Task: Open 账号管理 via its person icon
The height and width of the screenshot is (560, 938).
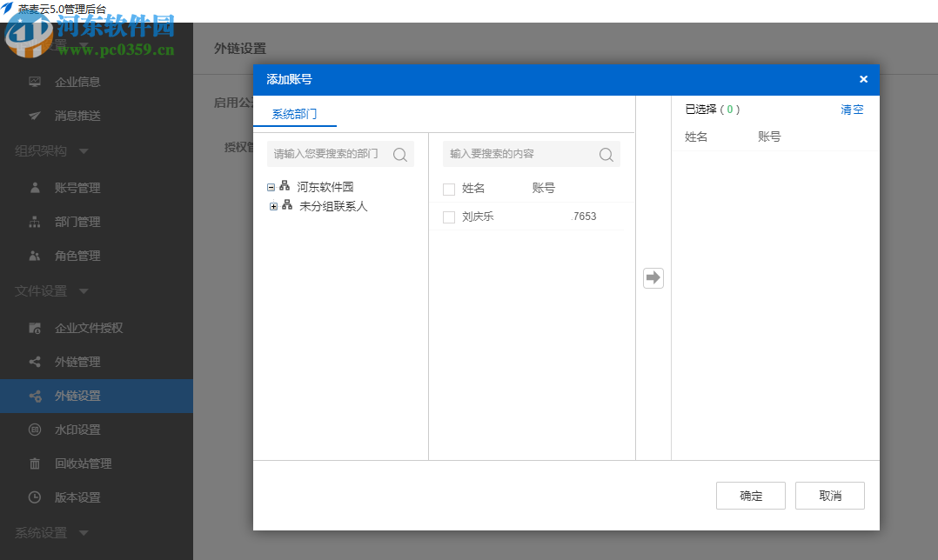Action: [x=34, y=187]
